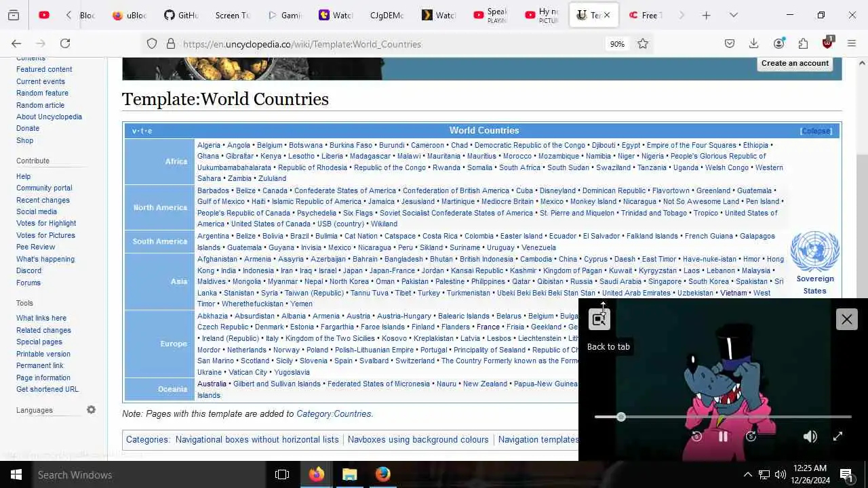868x488 pixels.
Task: Rewind the PiP video five seconds
Action: click(x=696, y=436)
